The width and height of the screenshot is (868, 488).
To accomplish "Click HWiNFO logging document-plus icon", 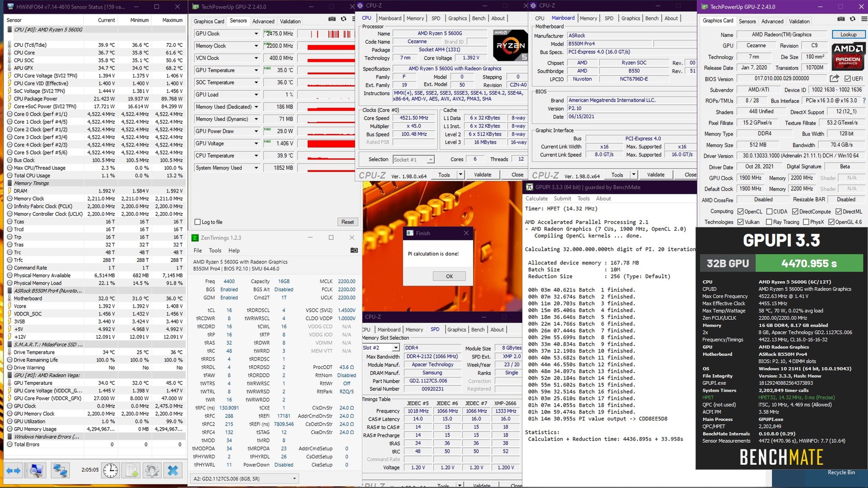I will tap(132, 470).
